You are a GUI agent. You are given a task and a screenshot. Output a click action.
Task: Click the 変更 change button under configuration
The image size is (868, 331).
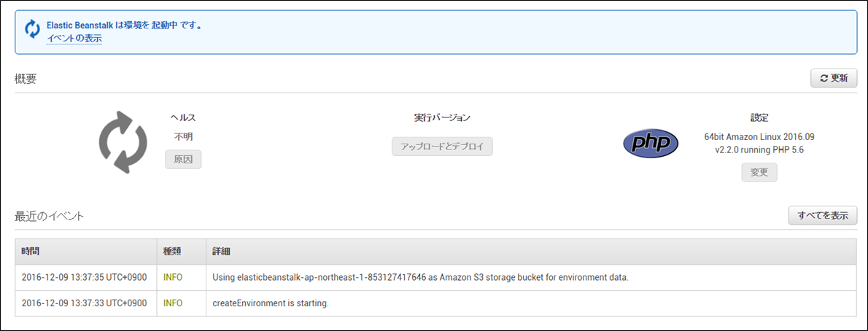(759, 172)
